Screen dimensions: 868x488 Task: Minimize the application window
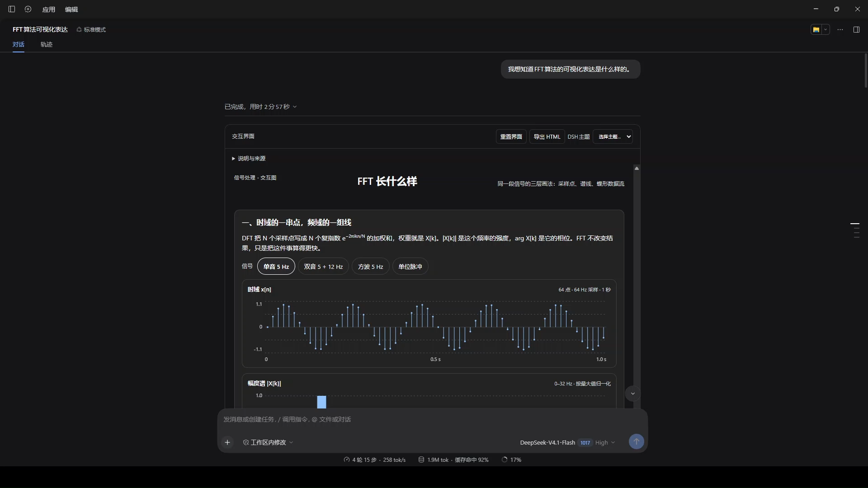(816, 9)
